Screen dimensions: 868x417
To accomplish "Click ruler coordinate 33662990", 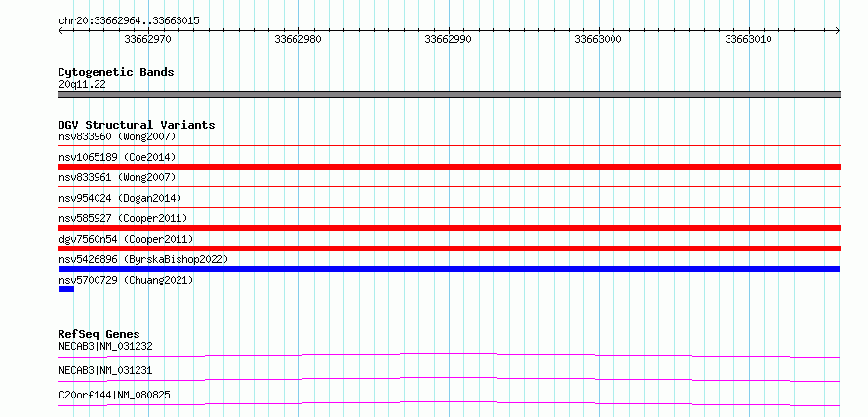I will (x=448, y=39).
